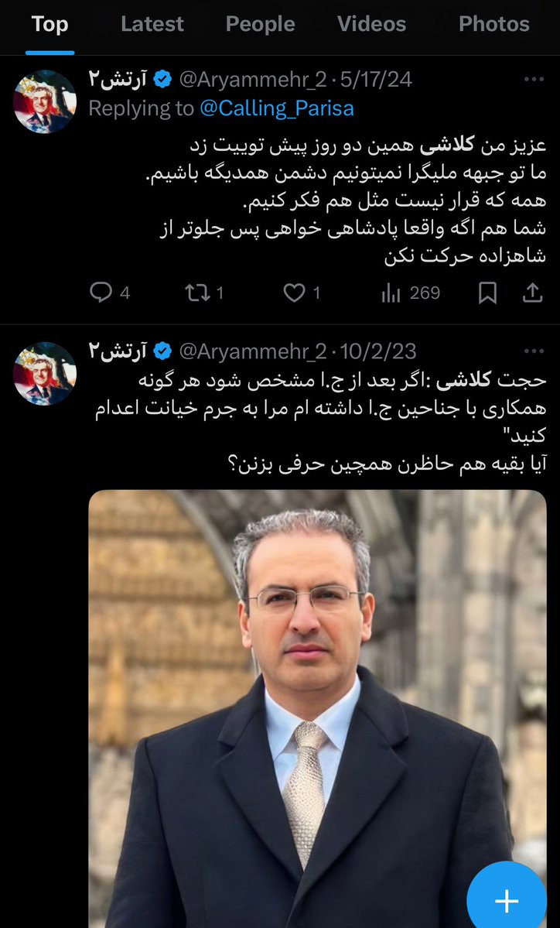This screenshot has height=928, width=560.
Task: Select the Photos tab
Action: click(x=493, y=24)
